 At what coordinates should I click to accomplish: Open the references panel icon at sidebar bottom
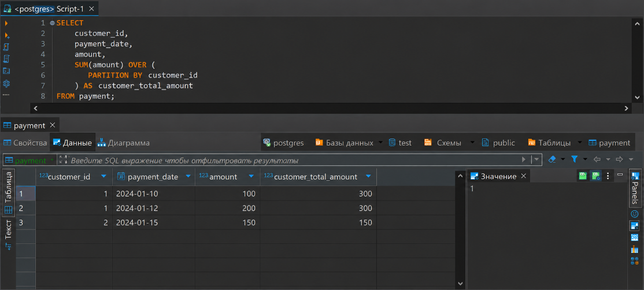click(x=635, y=261)
